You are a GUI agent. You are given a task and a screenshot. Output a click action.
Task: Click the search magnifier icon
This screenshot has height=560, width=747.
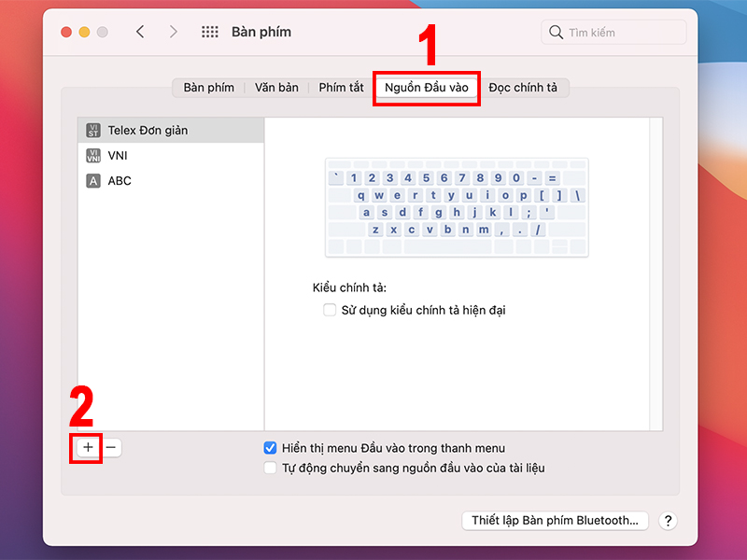click(x=556, y=32)
